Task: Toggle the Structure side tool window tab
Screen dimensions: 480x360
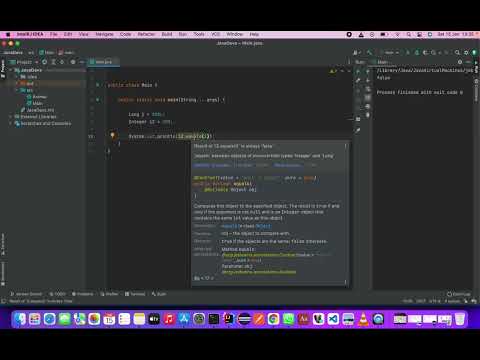Action: point(3,244)
